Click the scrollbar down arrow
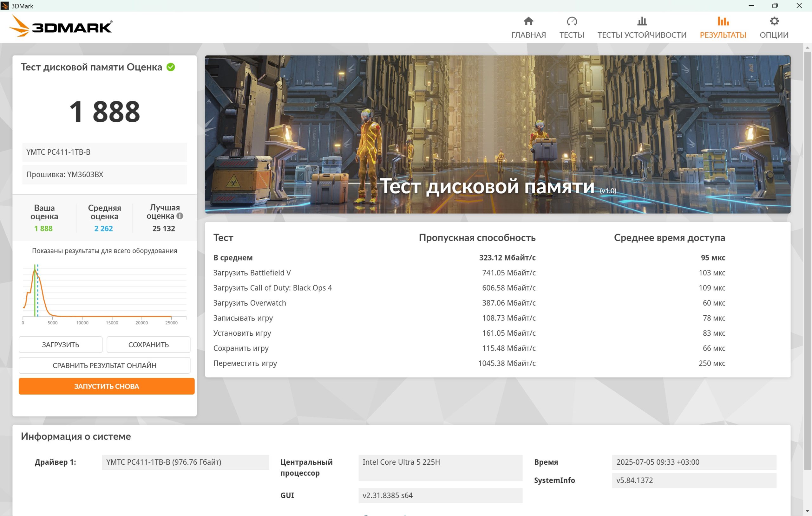The image size is (812, 516). (807, 511)
